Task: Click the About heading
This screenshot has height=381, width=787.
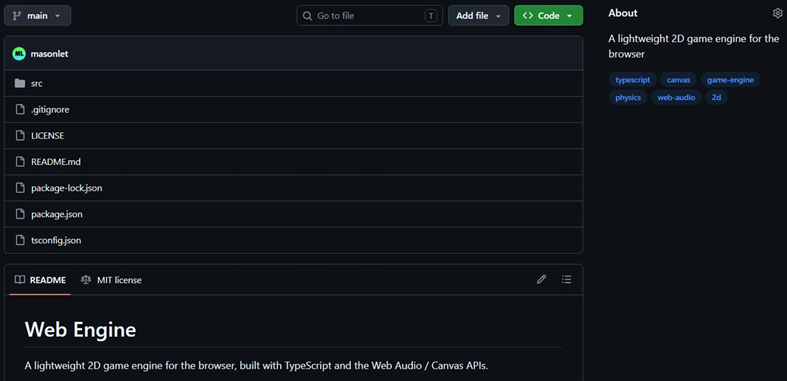Action: point(623,13)
